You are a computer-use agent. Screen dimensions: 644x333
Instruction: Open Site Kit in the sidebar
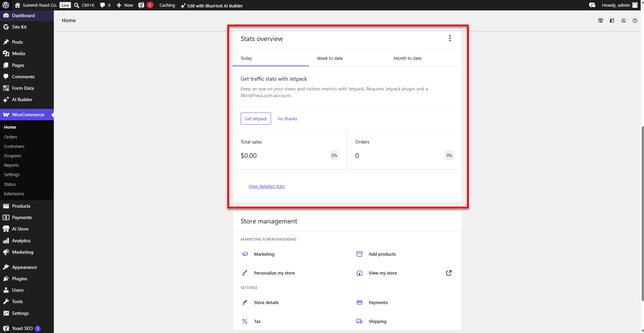(x=27, y=27)
